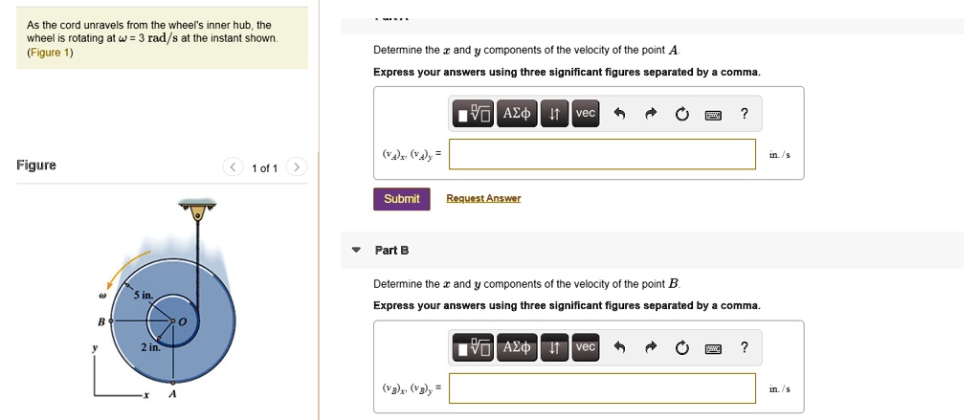Click the templates icon in Part A toolbar

pos(474,115)
